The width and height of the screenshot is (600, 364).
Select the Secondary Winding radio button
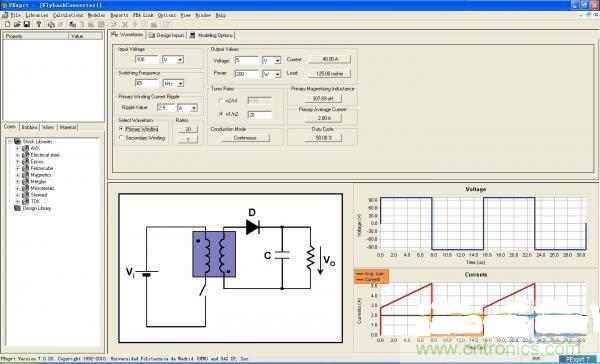click(121, 138)
